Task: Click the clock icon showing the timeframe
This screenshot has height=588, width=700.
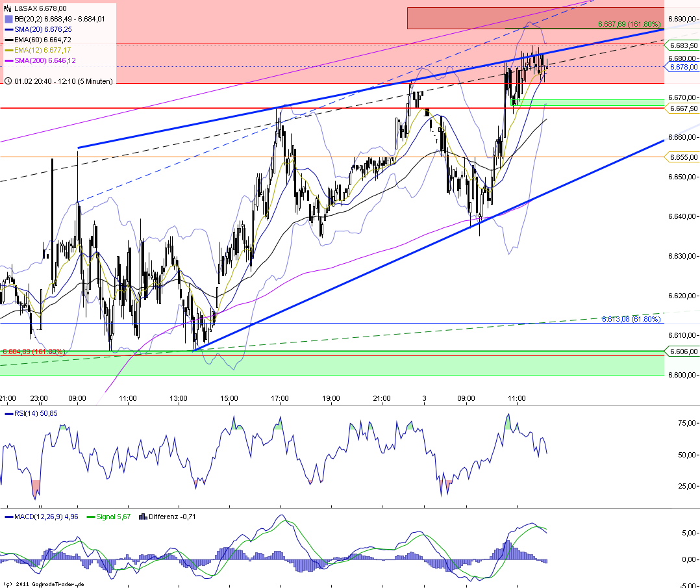Action: tap(8, 81)
